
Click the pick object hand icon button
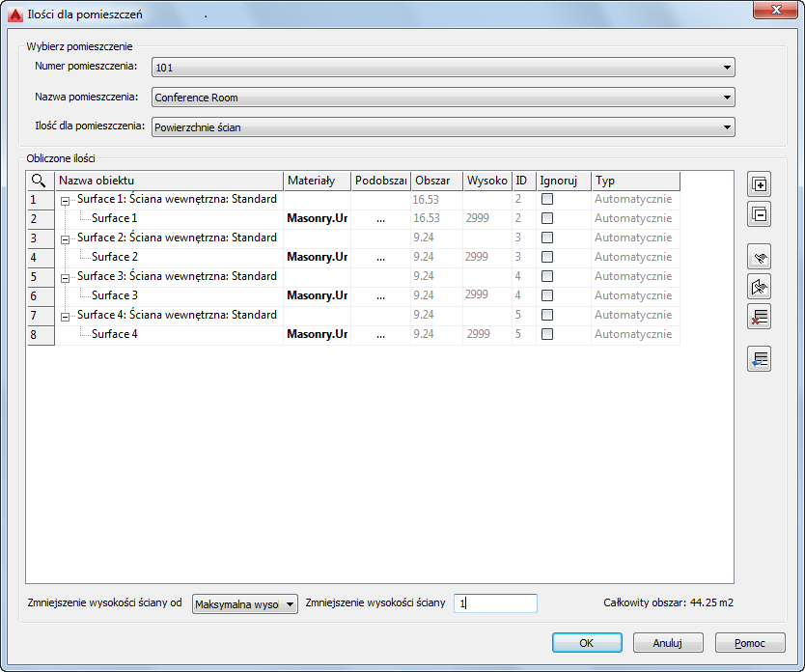point(759,257)
